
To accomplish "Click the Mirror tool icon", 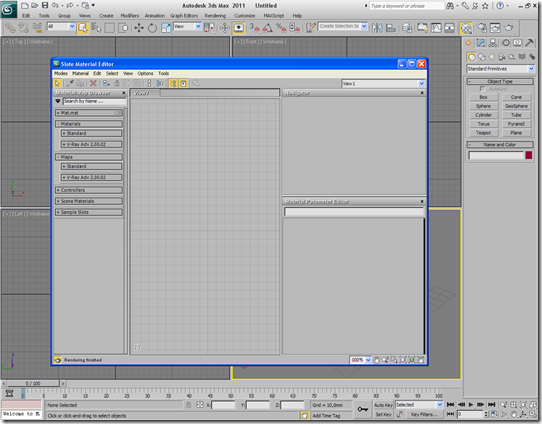I will (x=377, y=28).
